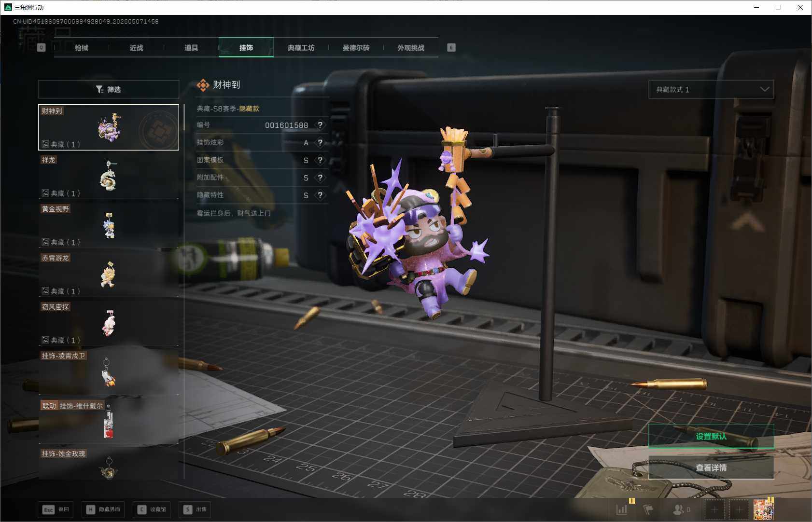Click the second empty squad plus slot
Image resolution: width=812 pixels, height=522 pixels.
(x=739, y=509)
